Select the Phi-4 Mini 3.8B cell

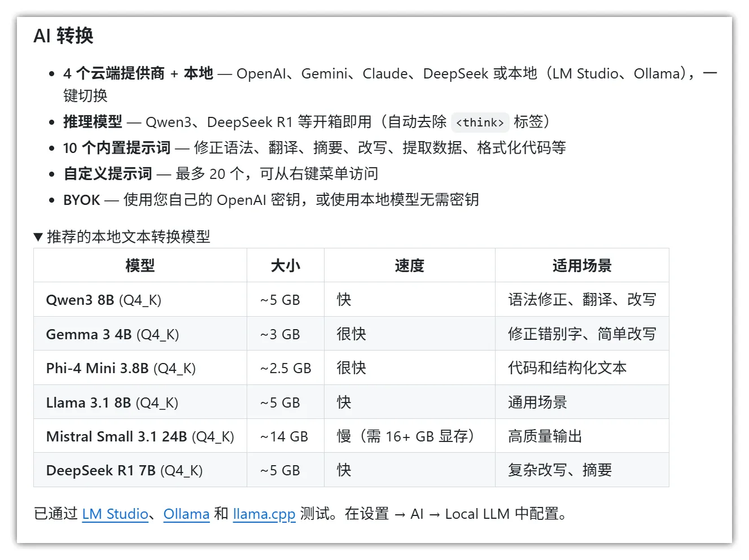point(121,368)
